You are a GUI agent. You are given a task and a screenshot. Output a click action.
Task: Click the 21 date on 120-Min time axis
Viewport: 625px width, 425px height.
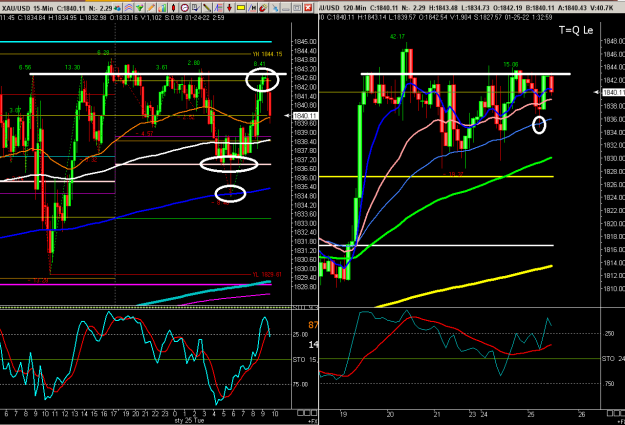click(437, 415)
